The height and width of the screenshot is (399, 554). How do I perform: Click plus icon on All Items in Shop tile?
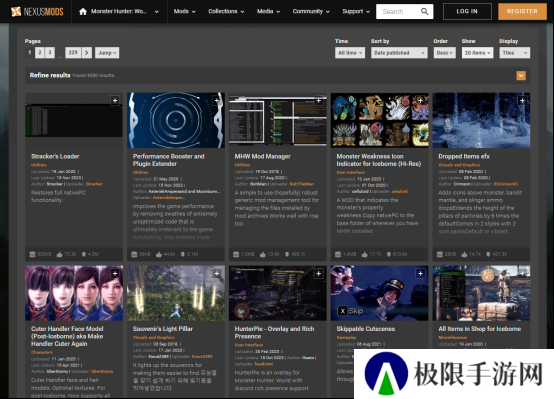tap(522, 274)
